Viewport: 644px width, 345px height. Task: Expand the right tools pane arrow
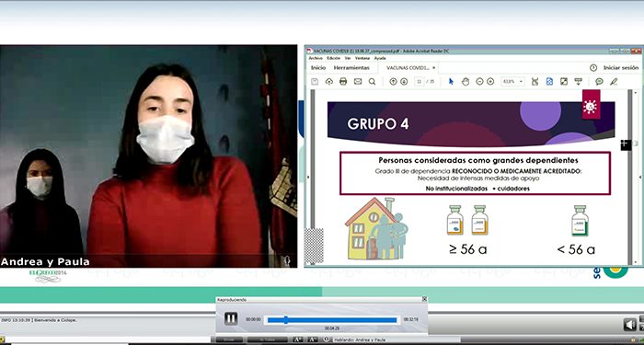(640, 177)
